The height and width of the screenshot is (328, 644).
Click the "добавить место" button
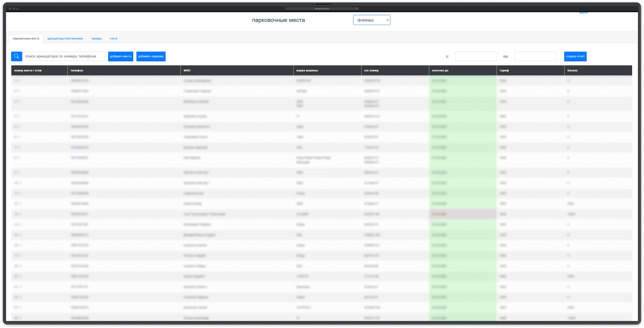pyautogui.click(x=121, y=56)
